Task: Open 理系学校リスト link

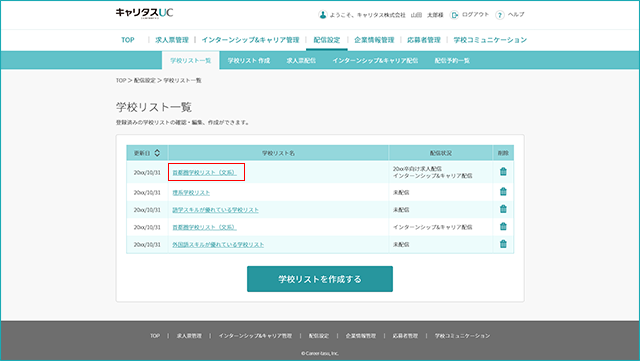Action: (191, 192)
